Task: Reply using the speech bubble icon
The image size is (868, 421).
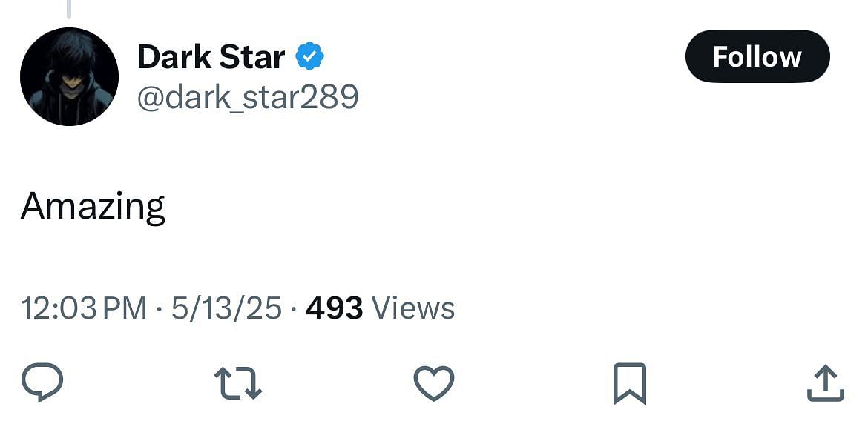Action: click(x=42, y=382)
